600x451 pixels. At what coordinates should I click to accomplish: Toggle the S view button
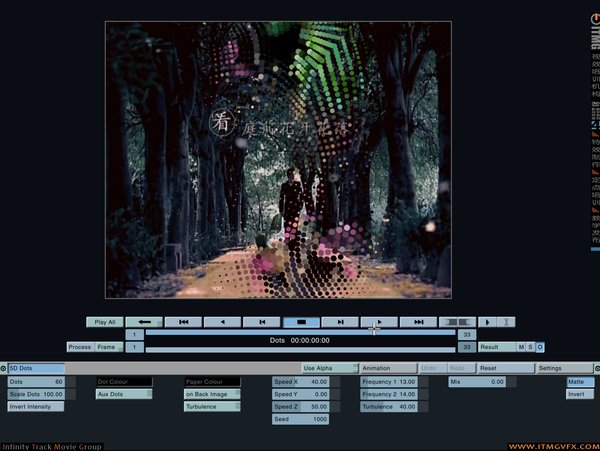coord(530,347)
